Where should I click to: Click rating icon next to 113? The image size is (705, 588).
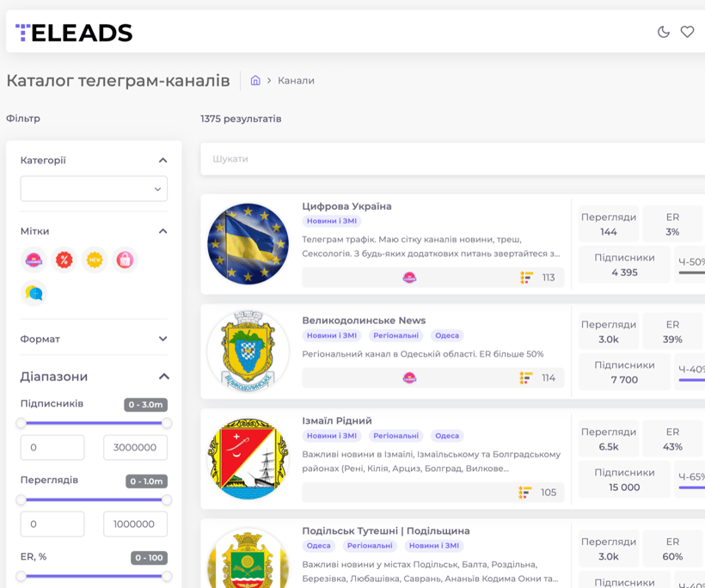click(526, 278)
